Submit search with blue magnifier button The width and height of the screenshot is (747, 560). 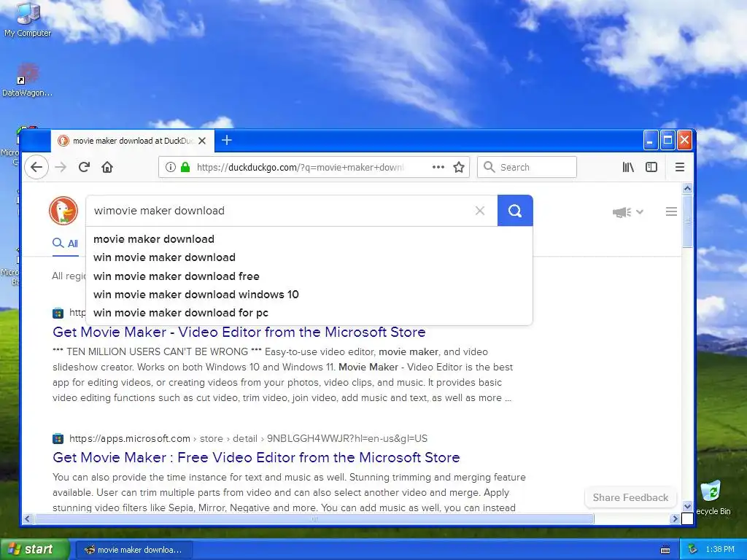[x=515, y=211]
